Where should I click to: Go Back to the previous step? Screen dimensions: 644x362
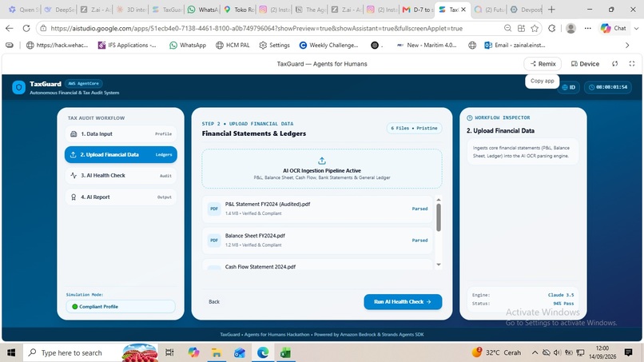coord(214,301)
